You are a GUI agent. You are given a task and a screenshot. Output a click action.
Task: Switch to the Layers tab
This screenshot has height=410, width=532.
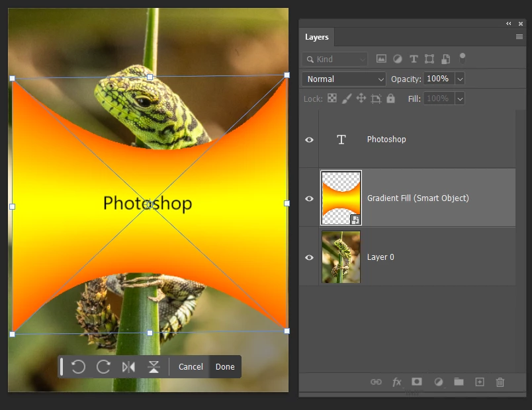[x=316, y=37]
